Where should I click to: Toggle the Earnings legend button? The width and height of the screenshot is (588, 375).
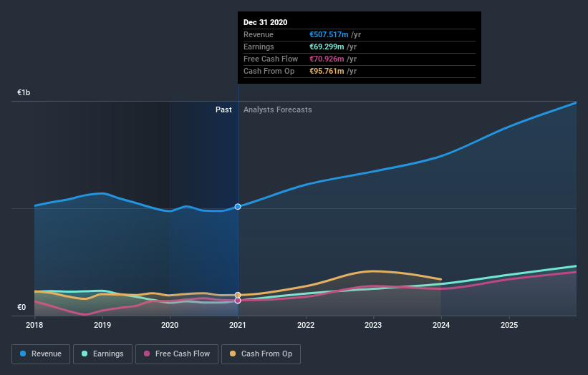[x=102, y=354]
